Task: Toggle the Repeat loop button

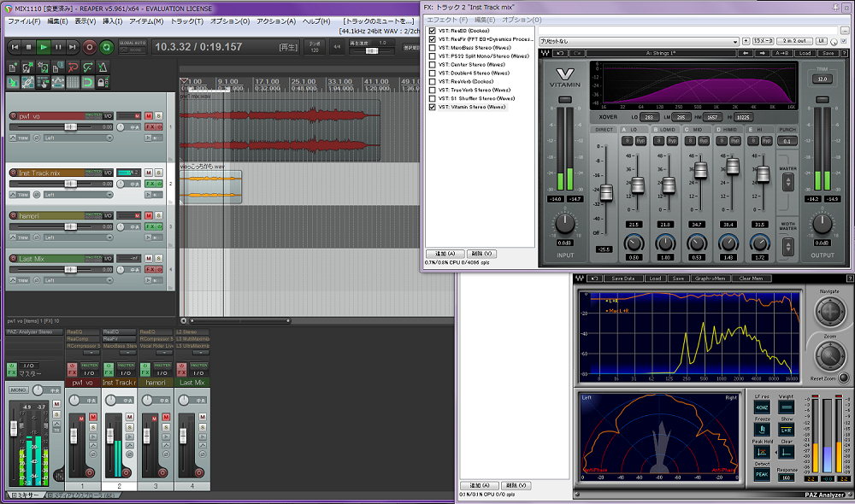Action: click(x=106, y=47)
